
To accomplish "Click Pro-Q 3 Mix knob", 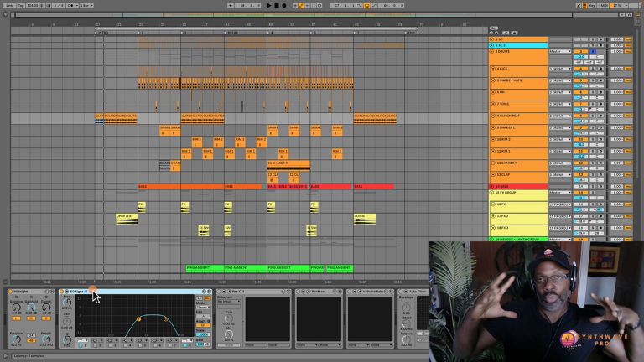I will click(x=229, y=334).
